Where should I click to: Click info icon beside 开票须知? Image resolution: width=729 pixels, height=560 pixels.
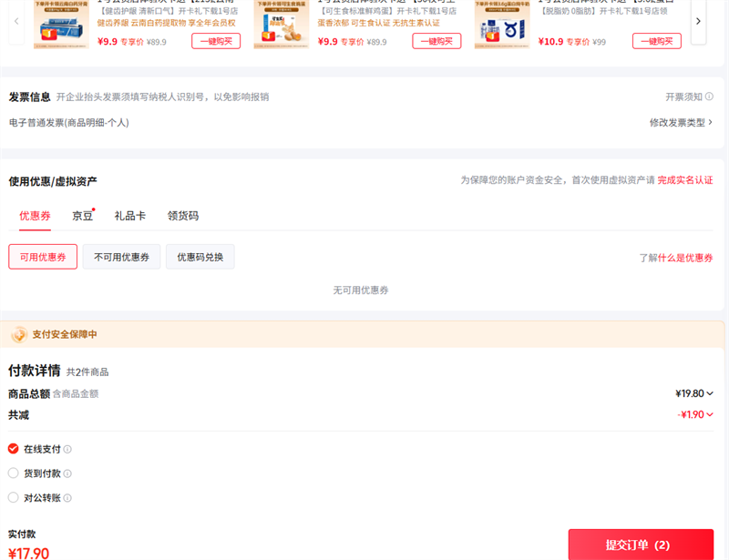[x=709, y=97]
